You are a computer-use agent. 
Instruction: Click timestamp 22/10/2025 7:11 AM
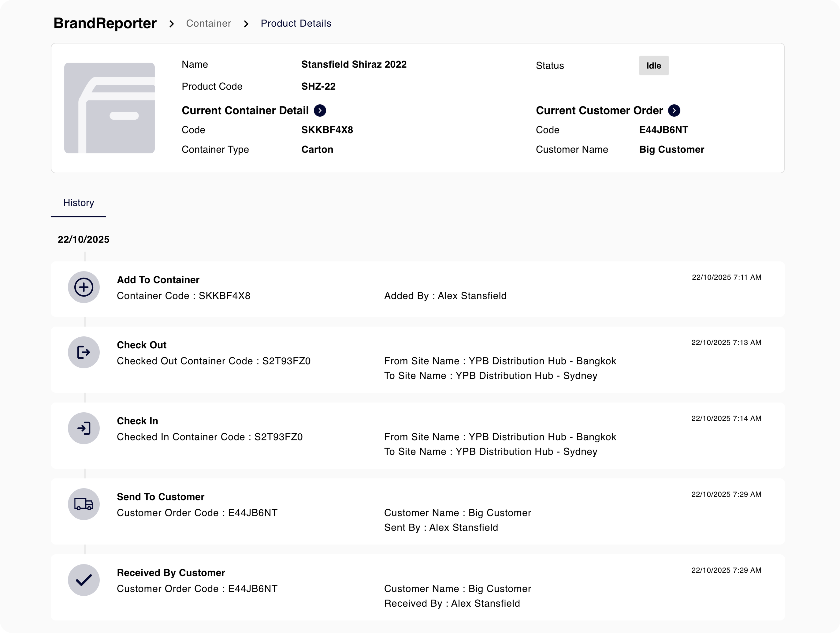[726, 277]
